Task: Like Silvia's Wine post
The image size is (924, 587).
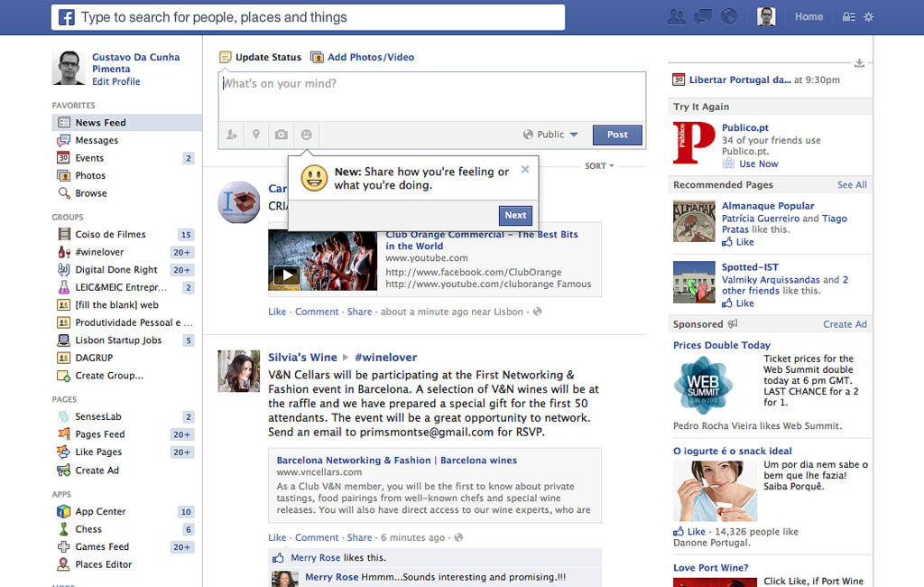Action: point(277,537)
